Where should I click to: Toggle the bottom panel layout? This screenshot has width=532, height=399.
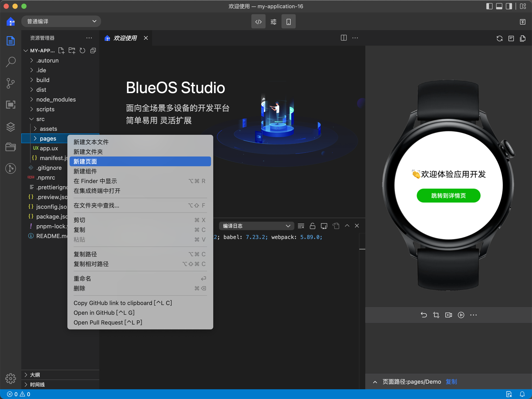point(499,6)
